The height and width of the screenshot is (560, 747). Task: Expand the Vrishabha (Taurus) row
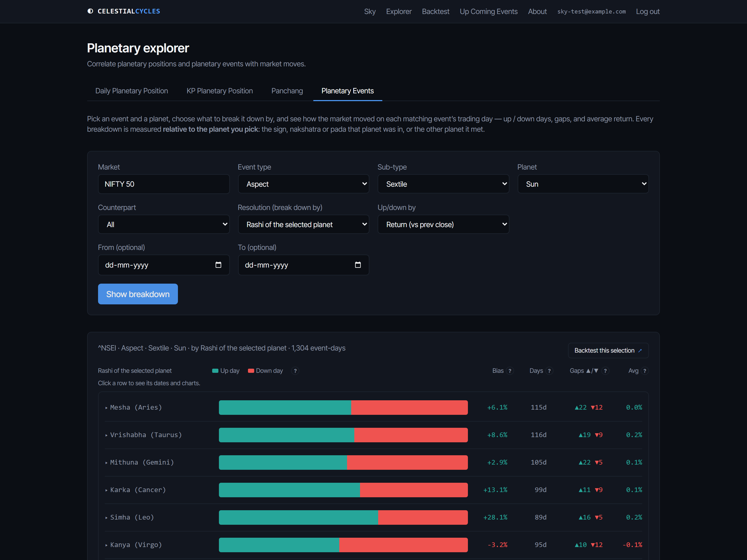373,435
